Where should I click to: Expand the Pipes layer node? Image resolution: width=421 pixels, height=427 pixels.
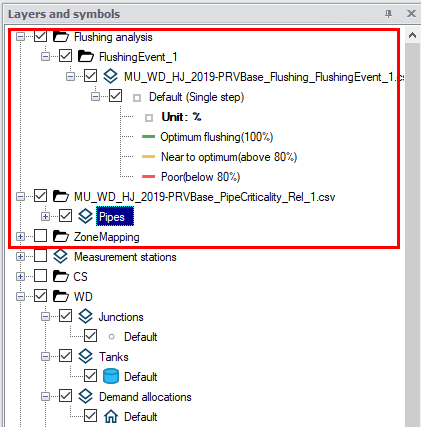coord(45,216)
